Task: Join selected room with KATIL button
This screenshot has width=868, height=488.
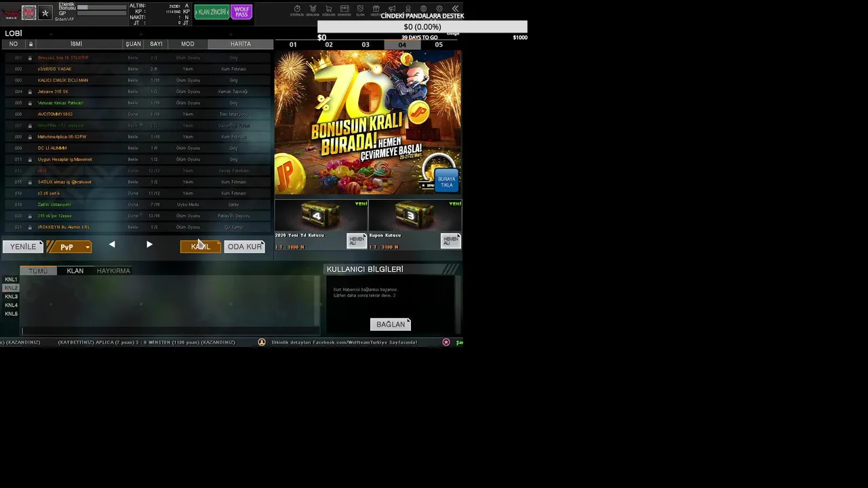Action: pos(200,247)
